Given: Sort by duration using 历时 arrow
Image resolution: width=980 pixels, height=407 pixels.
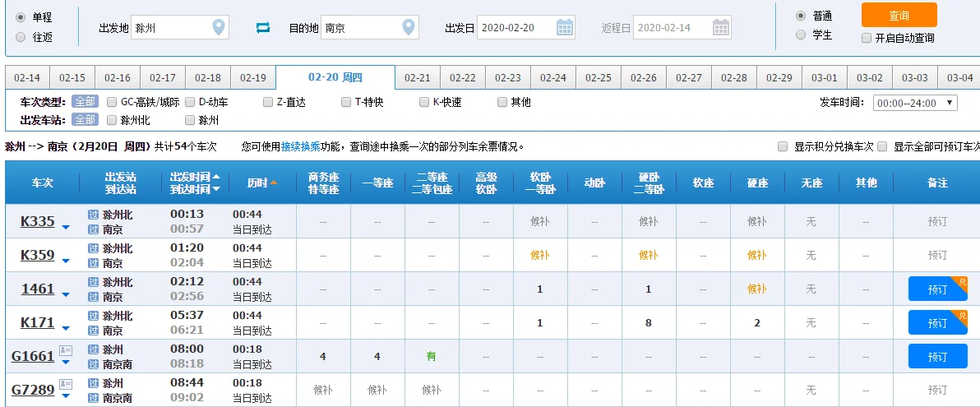Looking at the screenshot, I should click(x=274, y=183).
